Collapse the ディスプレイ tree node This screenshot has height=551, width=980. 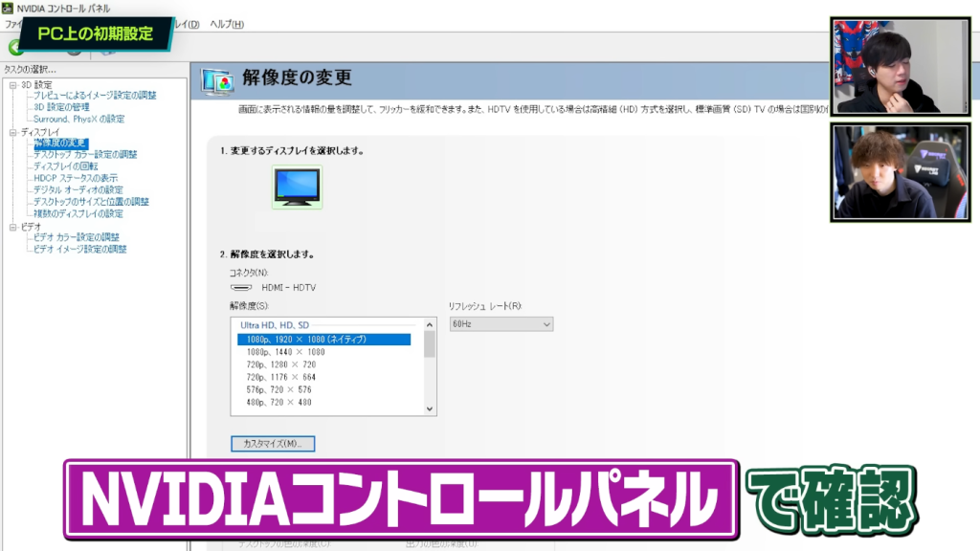(13, 132)
